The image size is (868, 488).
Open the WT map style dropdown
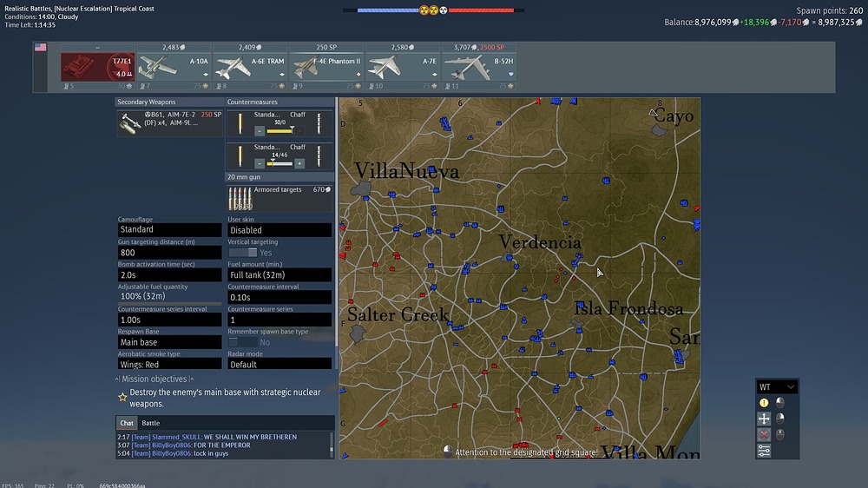(x=777, y=387)
